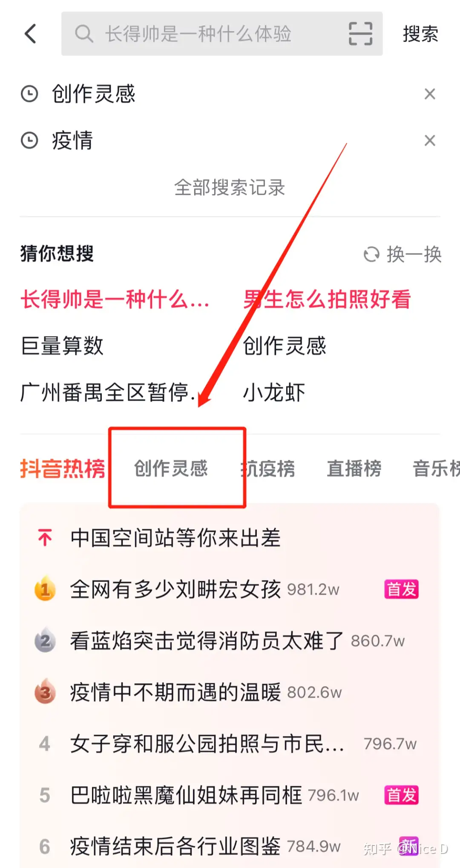This screenshot has width=460, height=868.
Task: Refresh suggestions with 换一换
Action: tap(402, 254)
